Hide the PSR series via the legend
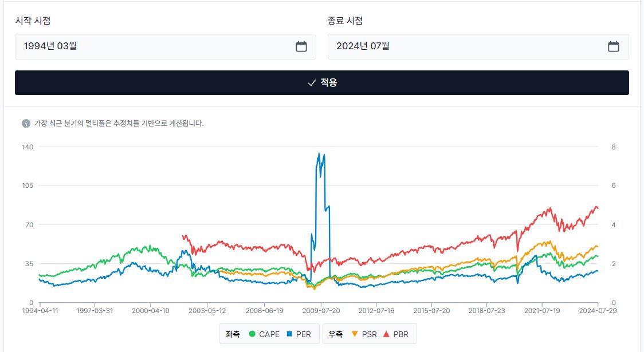This screenshot has width=644, height=352. (364, 334)
